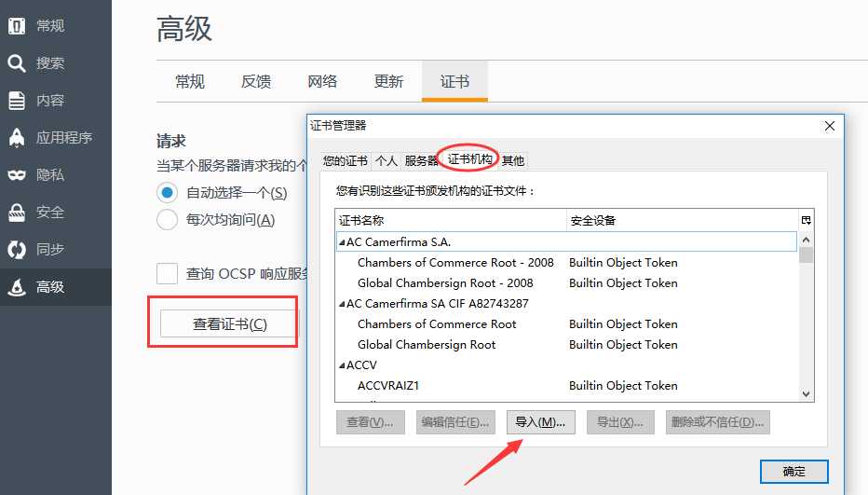868x495 pixels.
Task: Click the certificate list scrollbar thumb
Action: click(x=806, y=255)
